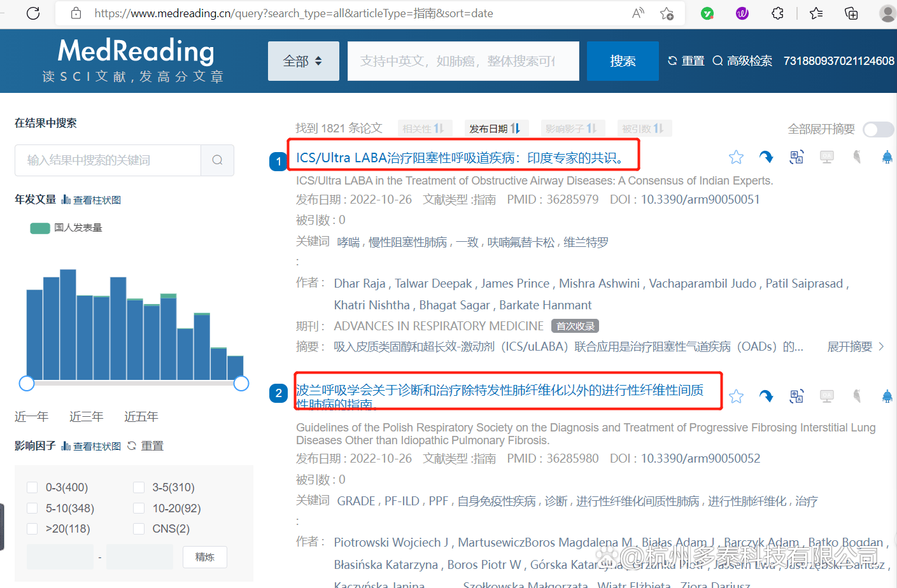Open 高级检索 advanced search
This screenshot has height=588, width=897.
[x=742, y=61]
